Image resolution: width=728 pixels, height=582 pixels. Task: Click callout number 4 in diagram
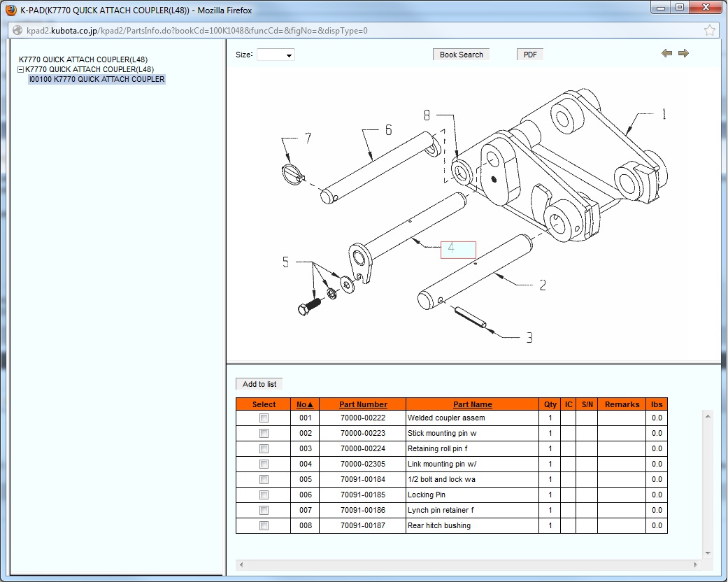(x=458, y=250)
